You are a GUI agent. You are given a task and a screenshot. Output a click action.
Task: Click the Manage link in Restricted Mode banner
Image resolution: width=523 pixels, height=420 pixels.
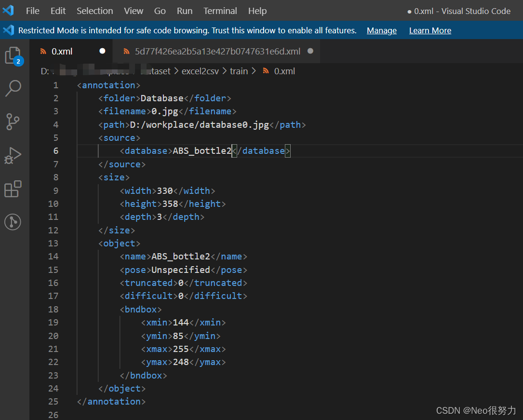coord(382,31)
